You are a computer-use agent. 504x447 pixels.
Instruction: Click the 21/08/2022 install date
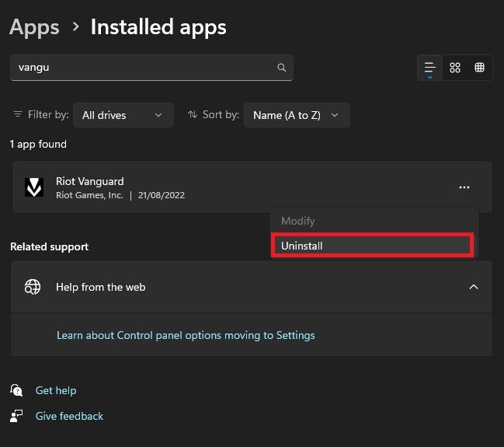(x=162, y=195)
